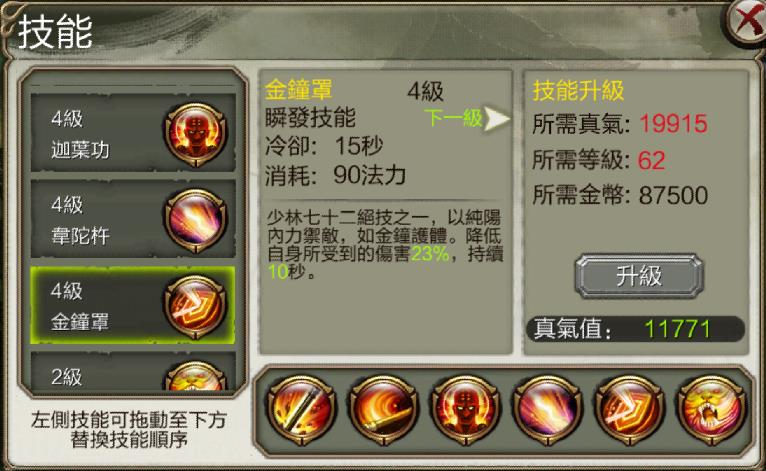The image size is (766, 471).
Task: Click the 韋陀杵 purple flash icon in list
Action: click(196, 220)
